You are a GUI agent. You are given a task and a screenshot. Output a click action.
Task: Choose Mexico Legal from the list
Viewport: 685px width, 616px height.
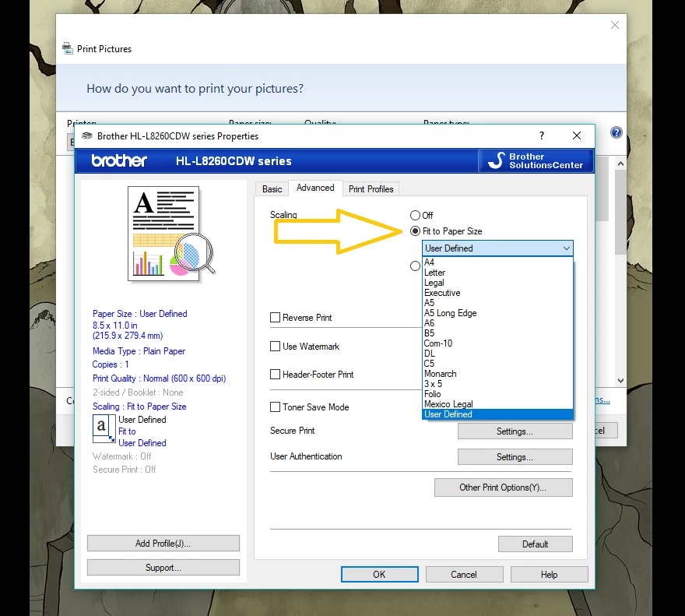coord(497,404)
